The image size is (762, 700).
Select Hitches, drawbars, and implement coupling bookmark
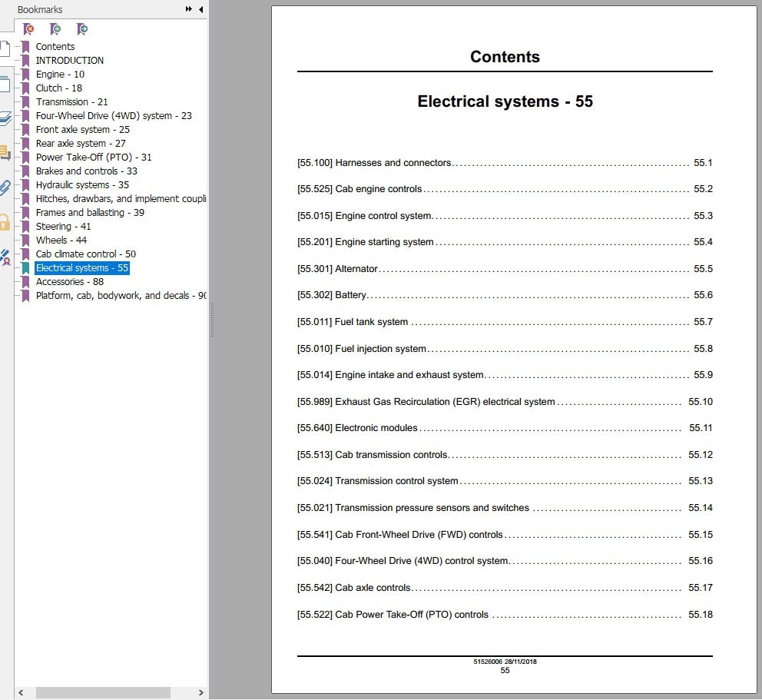click(x=121, y=199)
